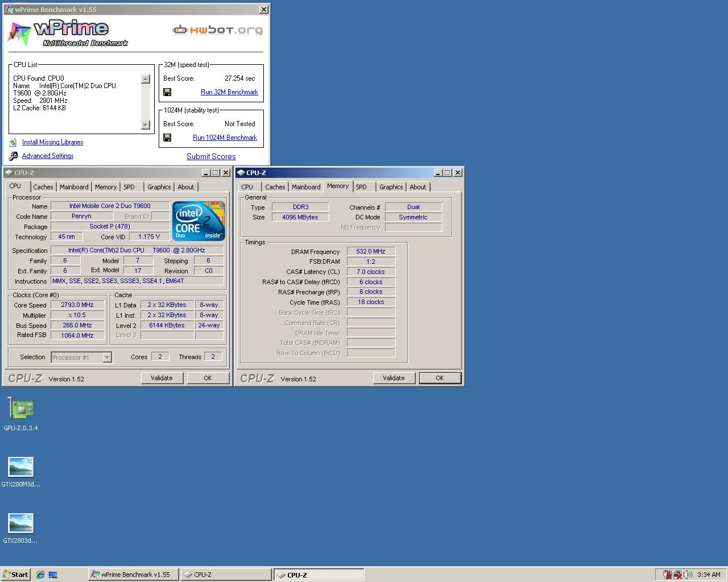728x582 pixels.
Task: Click OK in the left CPU-Z window
Action: click(208, 378)
